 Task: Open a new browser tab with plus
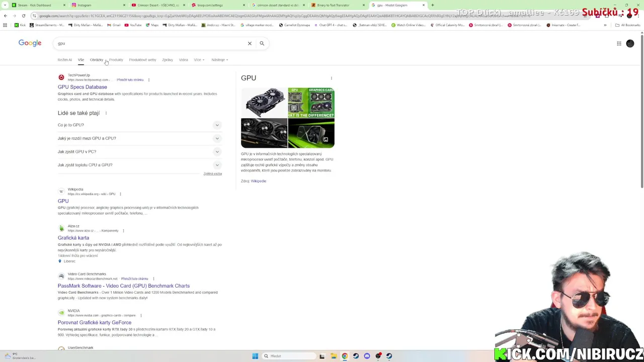point(432,5)
